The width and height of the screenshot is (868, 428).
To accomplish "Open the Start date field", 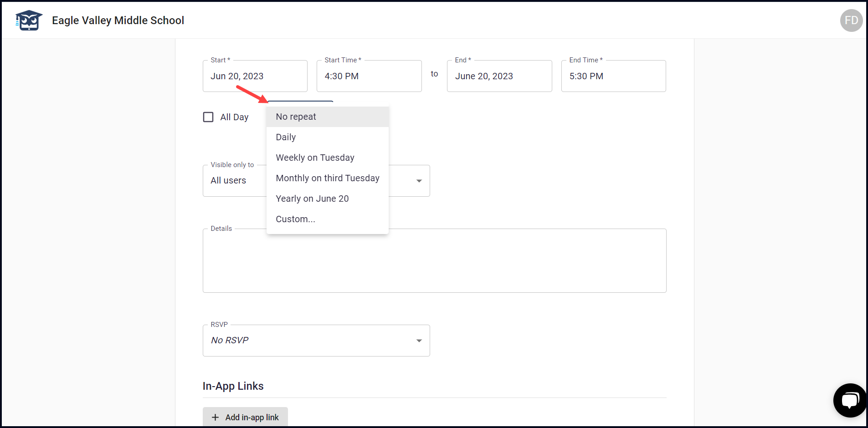I will point(255,76).
